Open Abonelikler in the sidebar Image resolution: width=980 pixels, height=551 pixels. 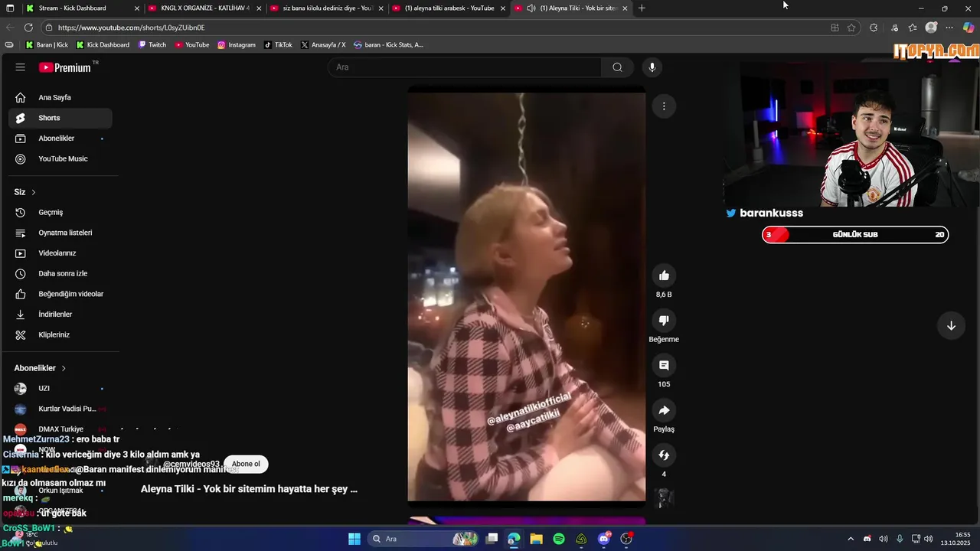pos(60,139)
